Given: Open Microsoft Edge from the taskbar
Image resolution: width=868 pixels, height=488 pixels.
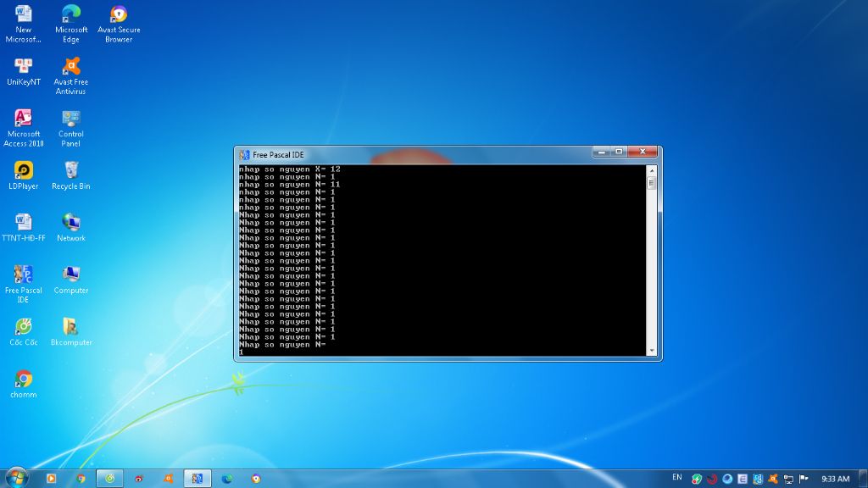Looking at the screenshot, I should click(227, 479).
